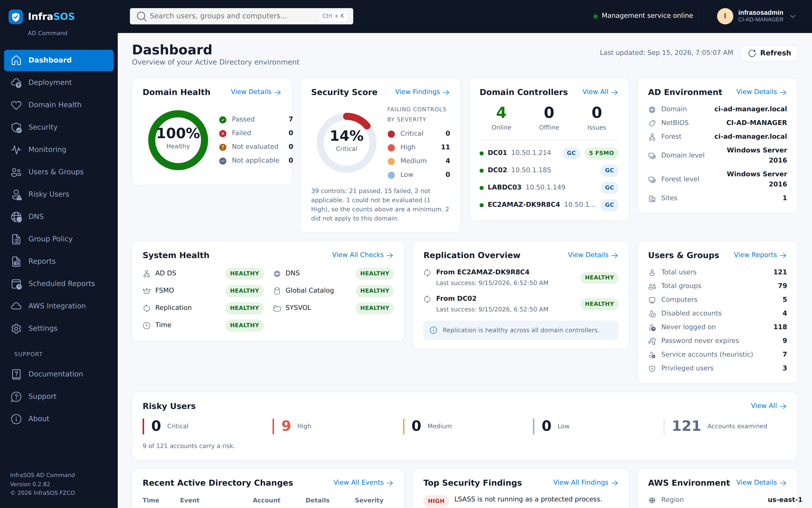Click the Domain Health 100% ring gauge

tap(178, 140)
